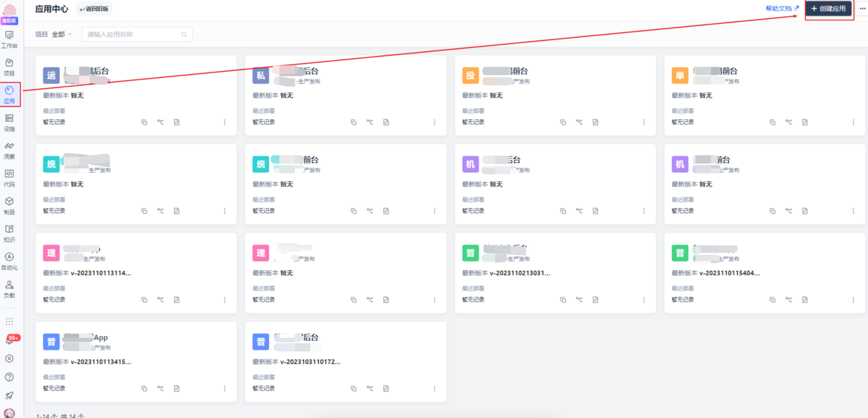Click the document icon on the 单 card
The width and height of the screenshot is (868, 418).
click(805, 122)
